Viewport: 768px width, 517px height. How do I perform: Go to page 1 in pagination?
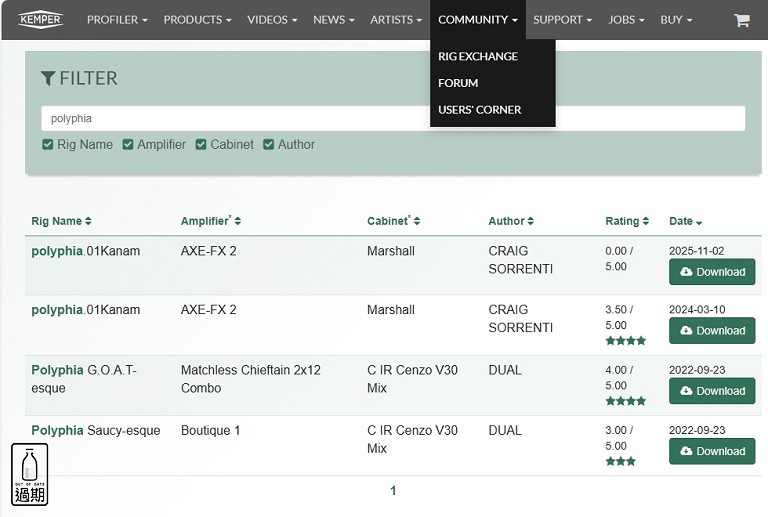pos(393,491)
